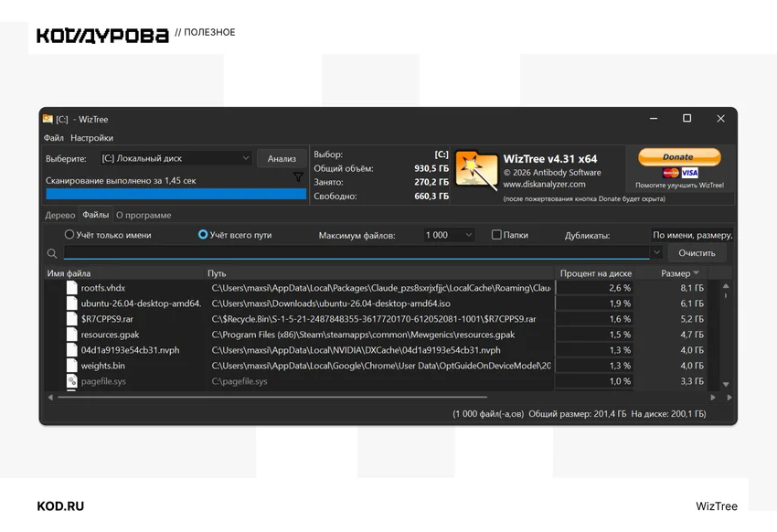Click the 1,9 % percentage cell
The image size is (777, 532).
(595, 303)
